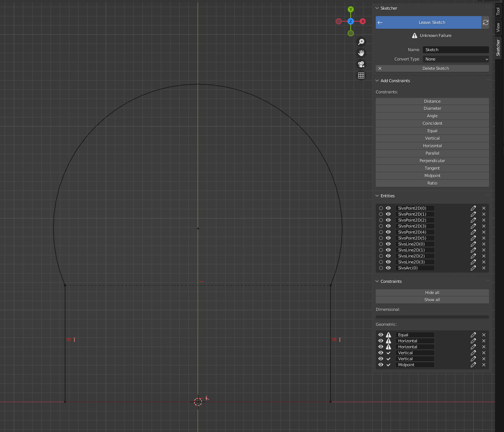The image size is (504, 432).
Task: Remove the Midpoint constraint with X icon
Action: (484, 365)
